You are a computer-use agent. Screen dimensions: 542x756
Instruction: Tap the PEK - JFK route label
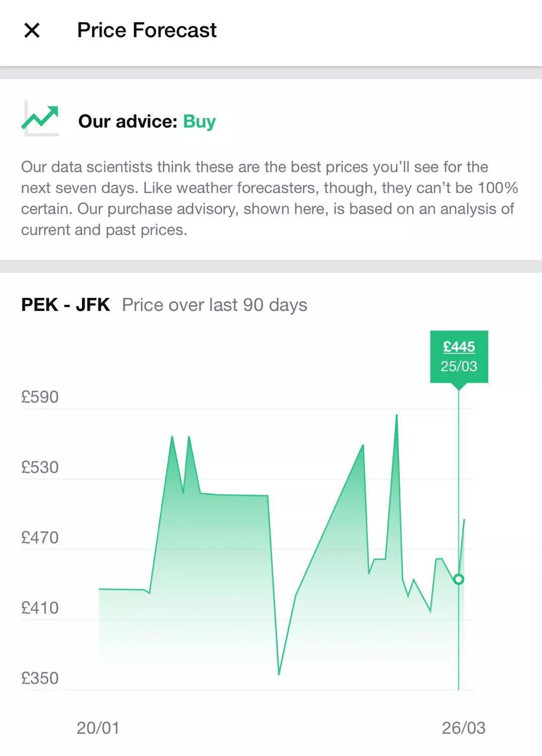[65, 305]
